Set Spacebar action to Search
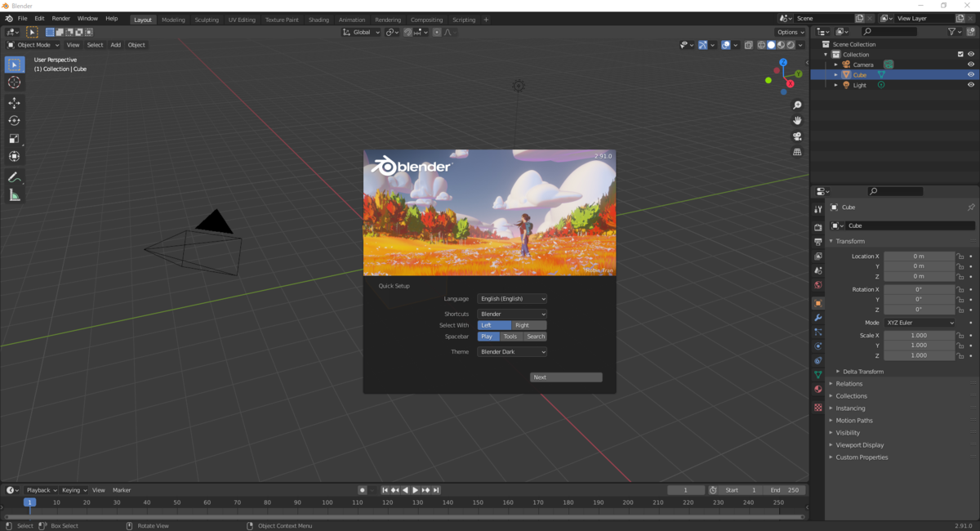The image size is (980, 531). [x=536, y=337]
